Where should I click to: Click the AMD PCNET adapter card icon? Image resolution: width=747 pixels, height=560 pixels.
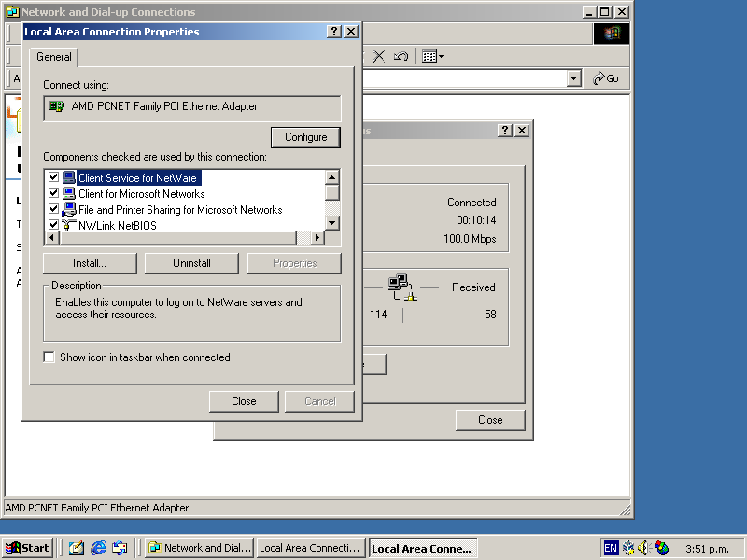pyautogui.click(x=57, y=106)
